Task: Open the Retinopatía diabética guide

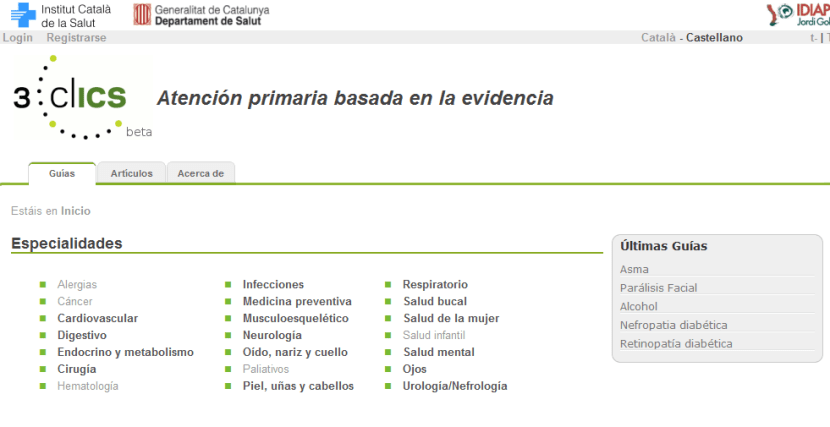Action: pyautogui.click(x=676, y=343)
